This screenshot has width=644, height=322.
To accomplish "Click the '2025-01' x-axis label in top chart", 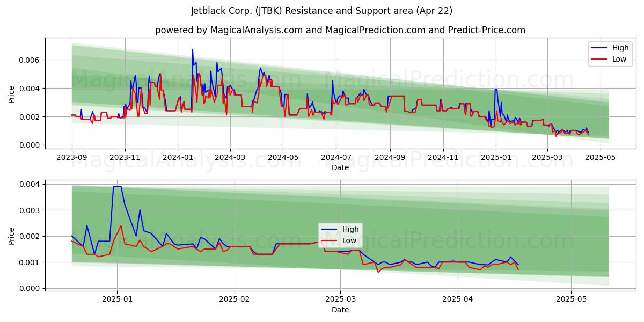I will click(496, 157).
